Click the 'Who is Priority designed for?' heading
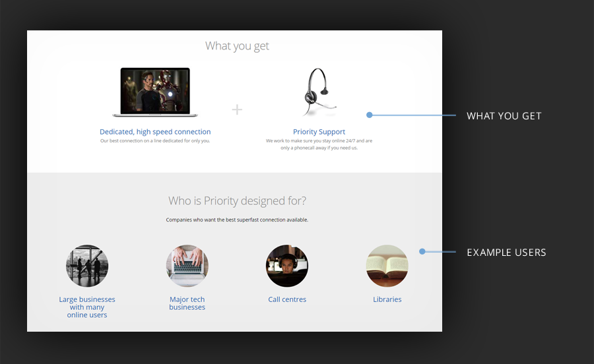The height and width of the screenshot is (364, 594). click(237, 201)
